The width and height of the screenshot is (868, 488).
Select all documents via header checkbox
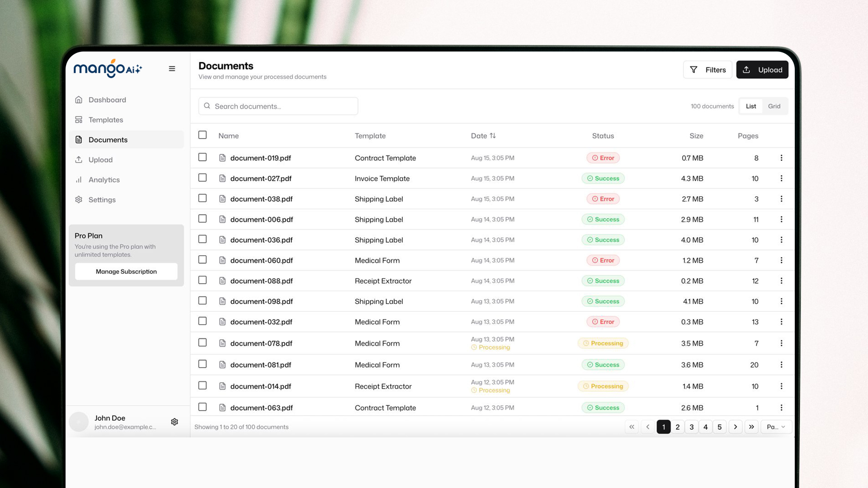pos(202,135)
